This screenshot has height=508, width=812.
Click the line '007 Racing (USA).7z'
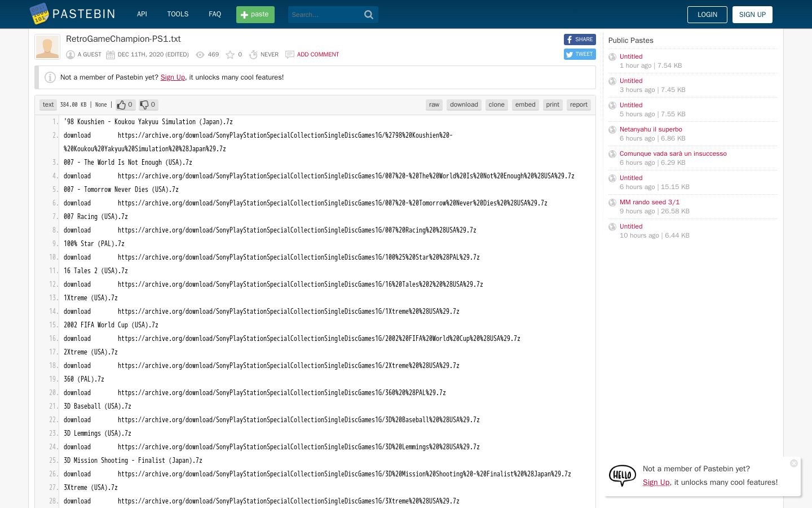coord(96,217)
